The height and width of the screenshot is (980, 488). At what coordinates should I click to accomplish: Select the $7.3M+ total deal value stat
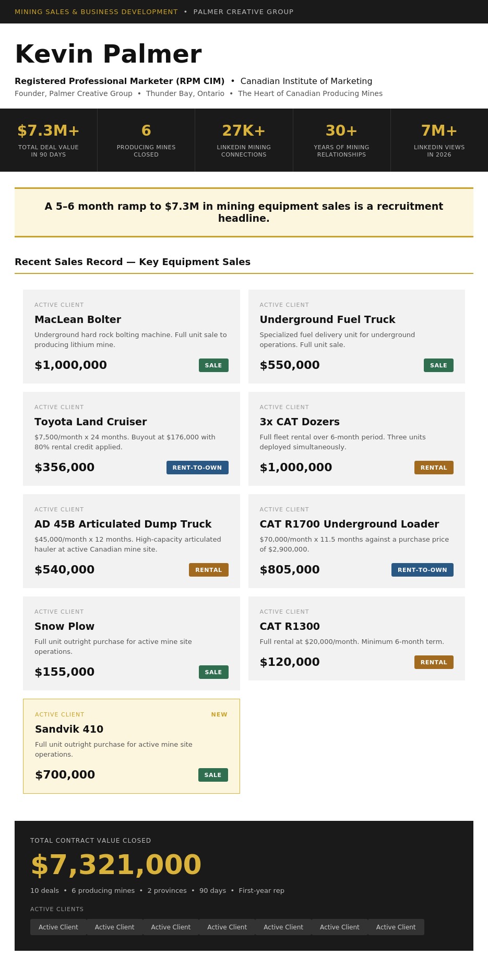(x=49, y=140)
